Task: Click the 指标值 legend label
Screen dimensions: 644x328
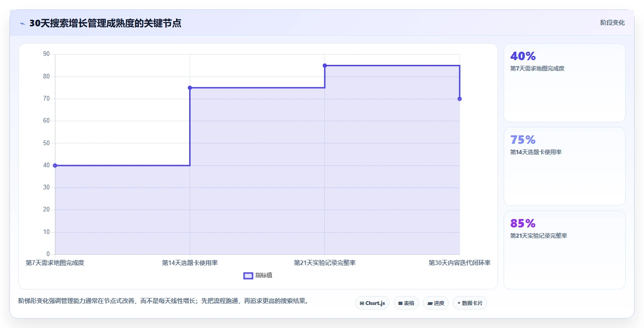Action: tap(264, 275)
